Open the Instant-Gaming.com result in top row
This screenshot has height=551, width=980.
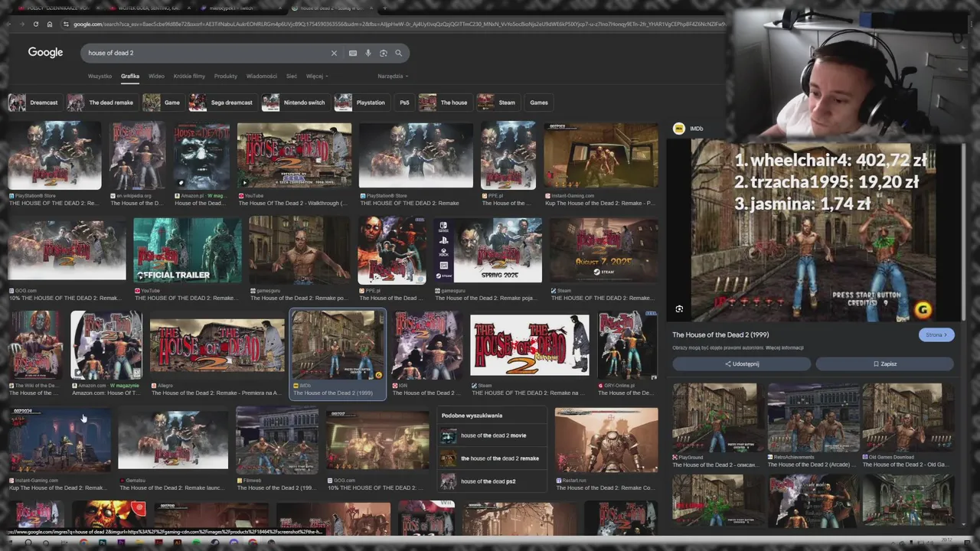[x=601, y=155]
